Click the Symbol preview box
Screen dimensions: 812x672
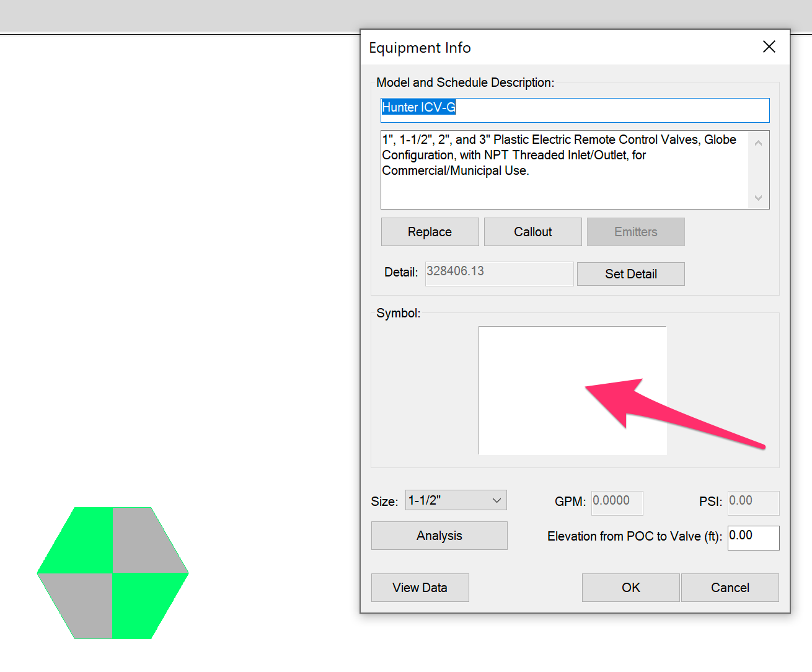(x=573, y=391)
